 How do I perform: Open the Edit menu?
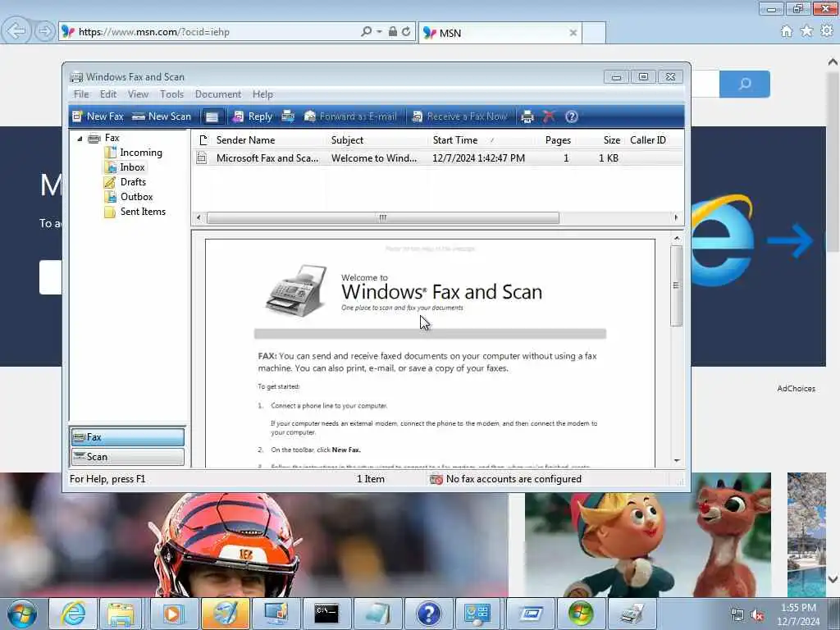coord(108,94)
